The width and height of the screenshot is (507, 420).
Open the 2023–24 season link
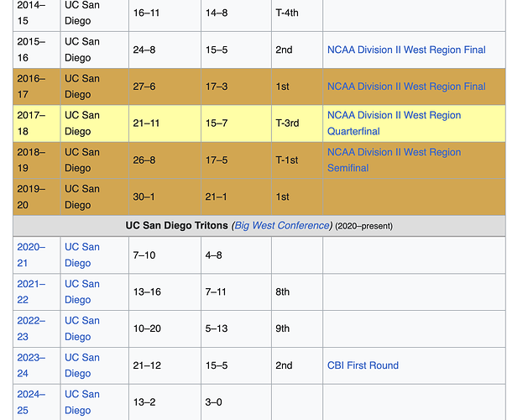coord(31,365)
